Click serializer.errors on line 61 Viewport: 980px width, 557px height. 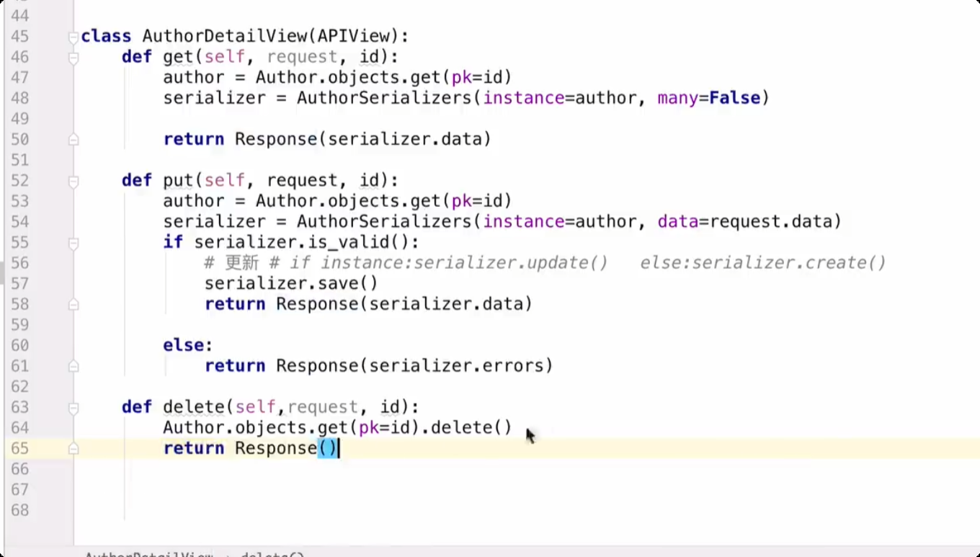pyautogui.click(x=455, y=366)
